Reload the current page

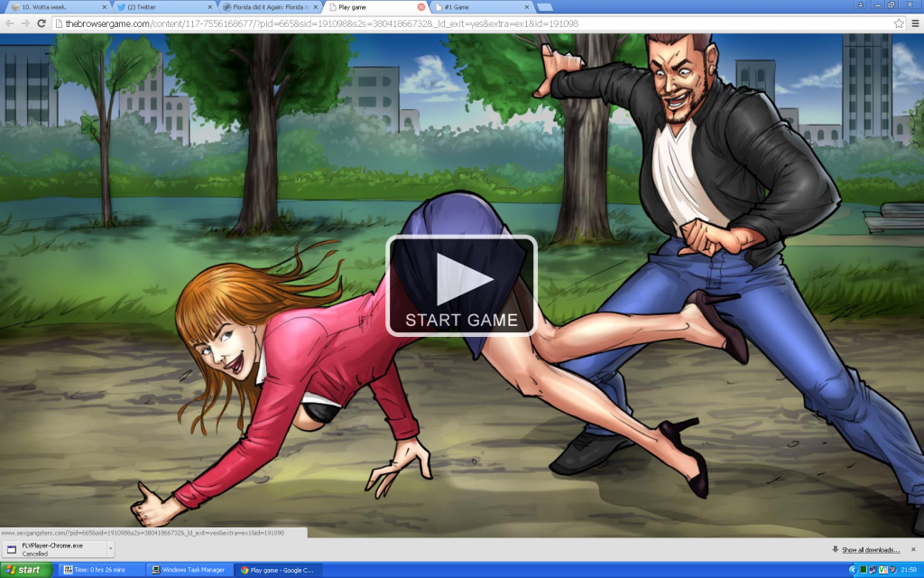[42, 23]
